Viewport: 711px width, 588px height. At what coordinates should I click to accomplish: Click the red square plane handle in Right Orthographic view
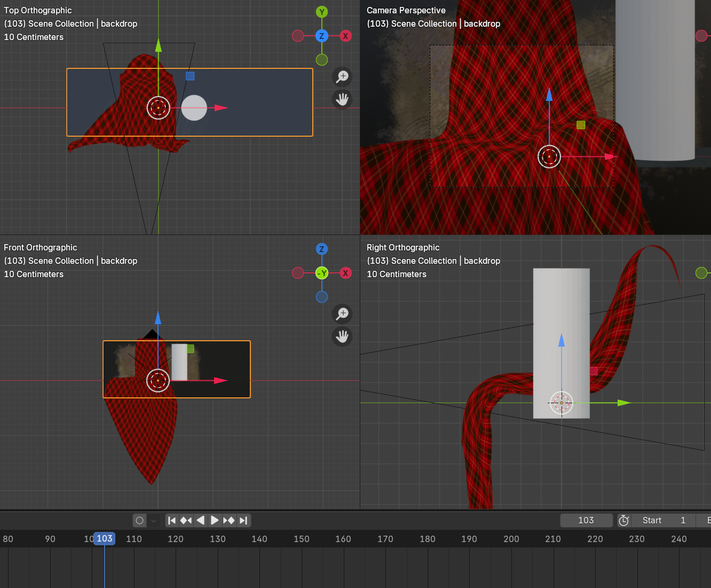593,371
